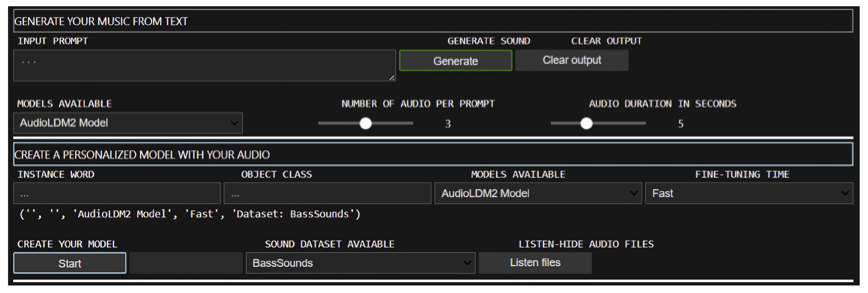
Task: Open top Models Available dropdown
Action: pos(128,123)
